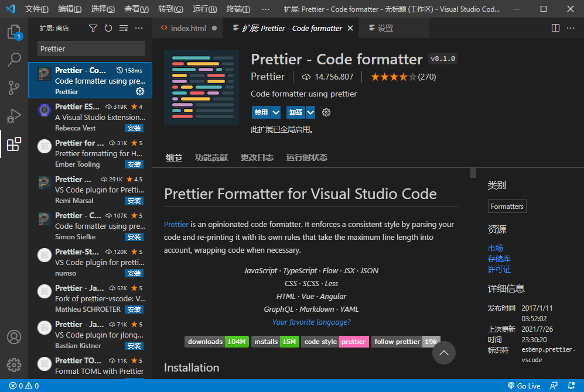This screenshot has width=584, height=392.
Task: Select Prettier TOML extension in list
Action: point(90,366)
